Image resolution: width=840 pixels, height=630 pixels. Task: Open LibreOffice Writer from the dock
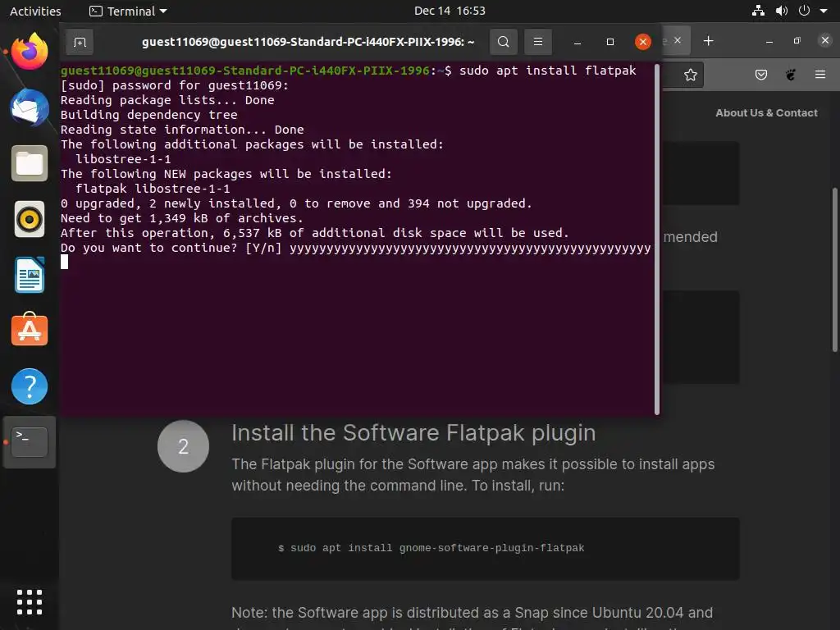click(x=30, y=275)
